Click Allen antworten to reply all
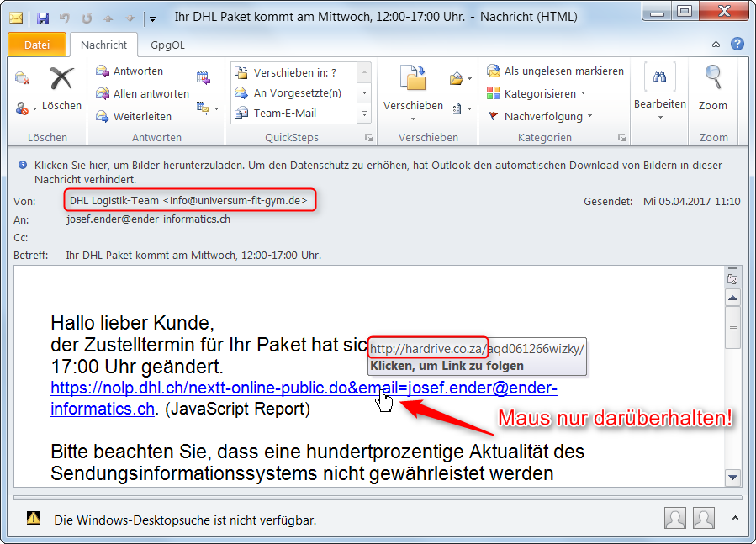 pyautogui.click(x=142, y=93)
